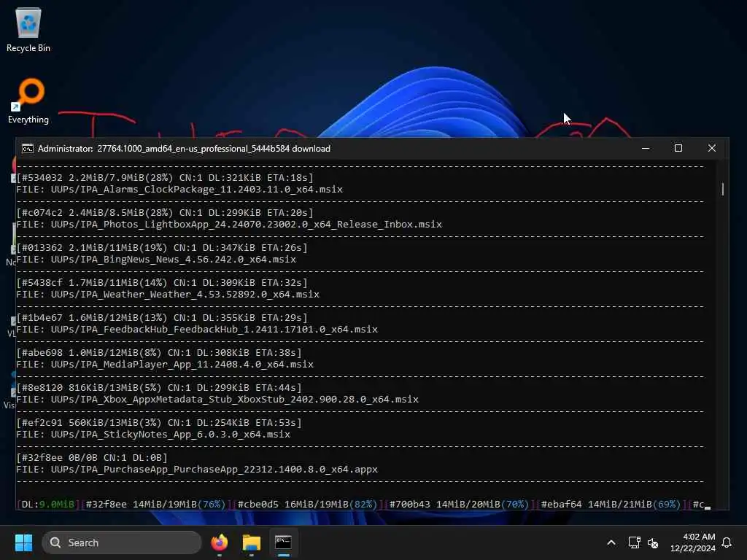
Task: Click the #5438cf progress status line
Action: click(162, 283)
